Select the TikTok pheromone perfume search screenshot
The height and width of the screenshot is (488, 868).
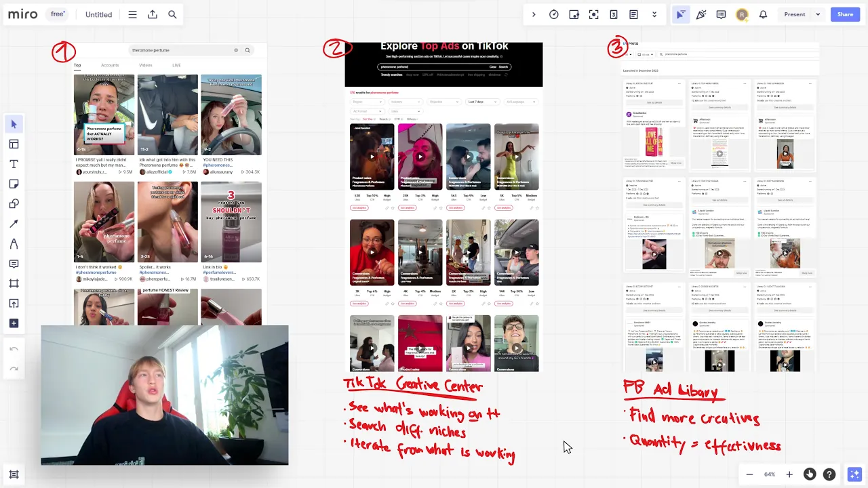coord(169,184)
